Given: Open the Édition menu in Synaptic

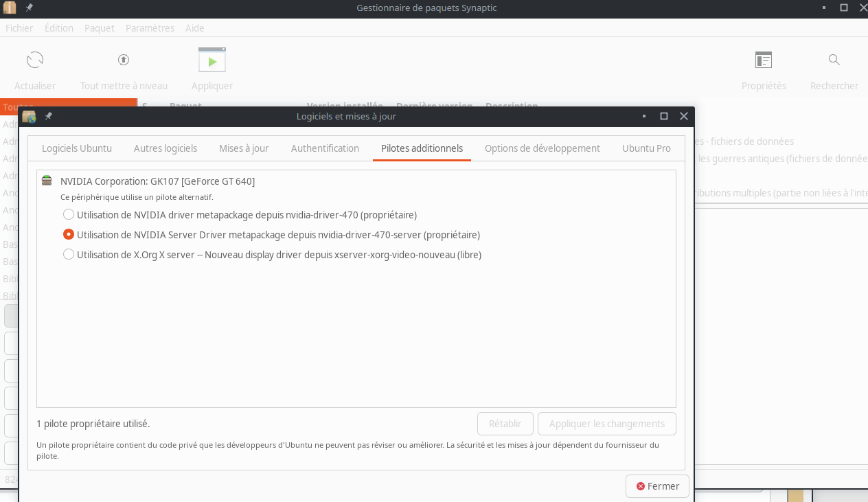Looking at the screenshot, I should pyautogui.click(x=59, y=28).
